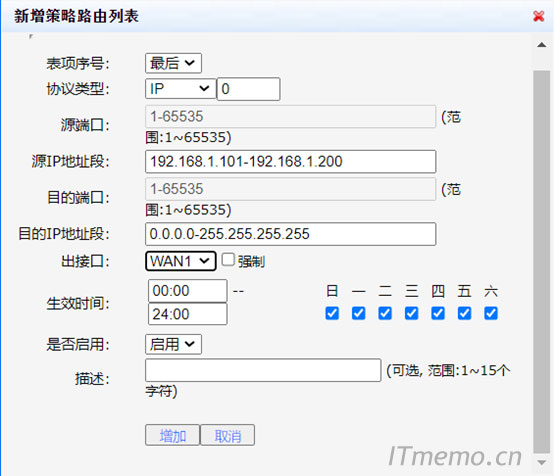Viewport: 554px width, 476px height.
Task: Click the 出接口 label
Action: (x=85, y=261)
